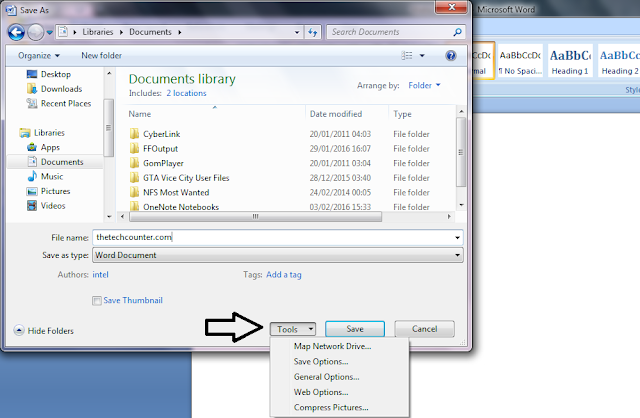Click the Add a tag link
640x418 pixels.
click(284, 275)
